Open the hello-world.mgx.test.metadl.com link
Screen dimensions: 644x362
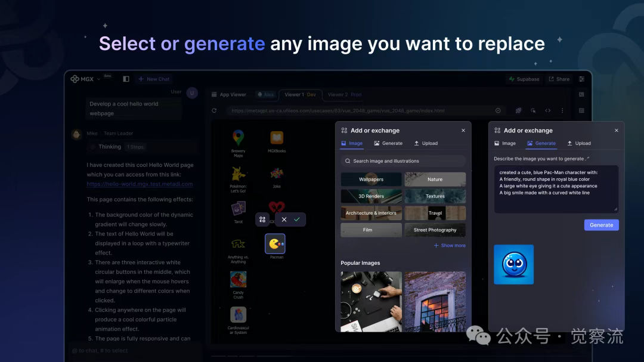coord(140,184)
